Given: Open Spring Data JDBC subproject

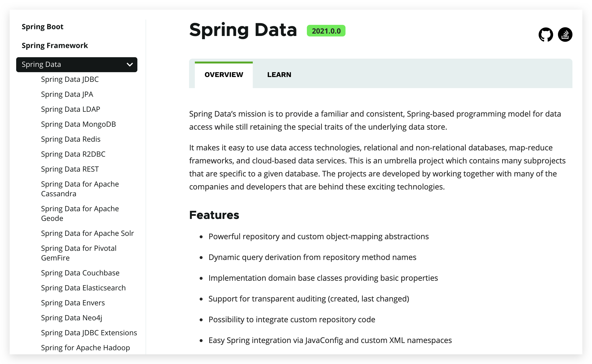Looking at the screenshot, I should tap(70, 79).
